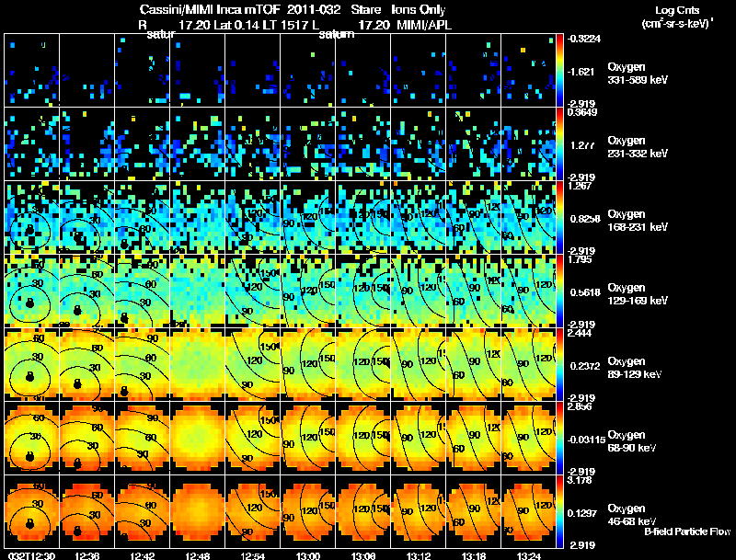Click the 032T12:30 time label
This screenshot has width=736, height=560.
pos(31,555)
